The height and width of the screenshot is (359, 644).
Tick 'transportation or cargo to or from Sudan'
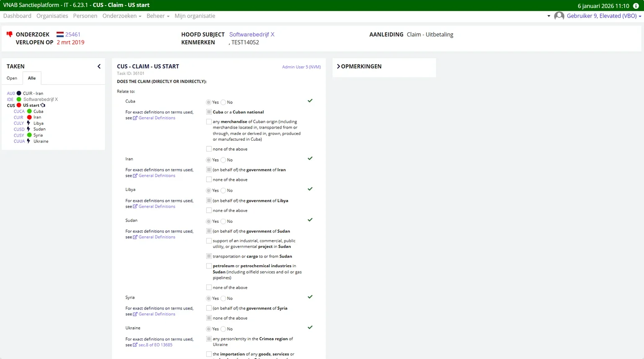tap(209, 256)
